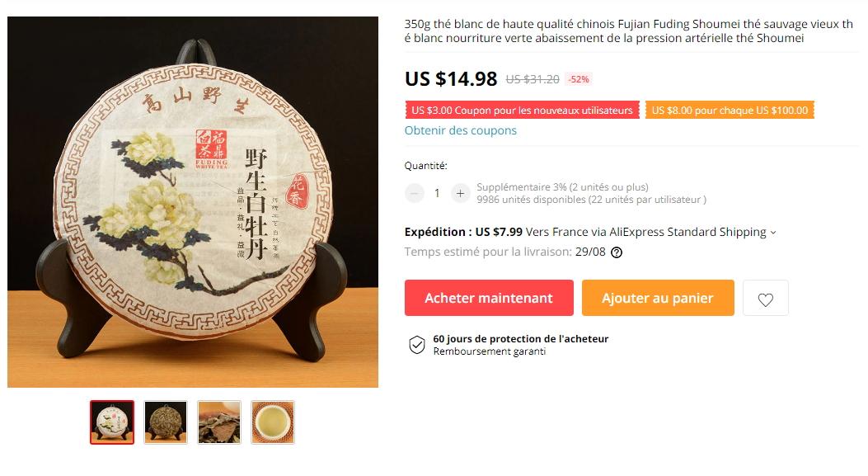868x476 pixels.
Task: Select first thumbnail of wrapped tea cake
Action: click(x=112, y=422)
